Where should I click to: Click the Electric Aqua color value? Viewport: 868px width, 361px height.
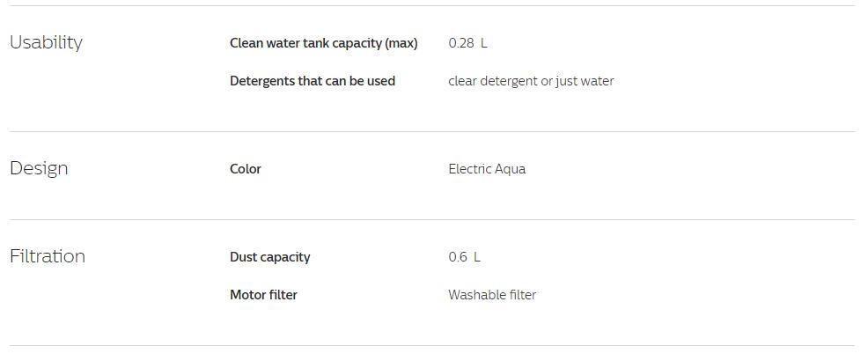tap(487, 169)
